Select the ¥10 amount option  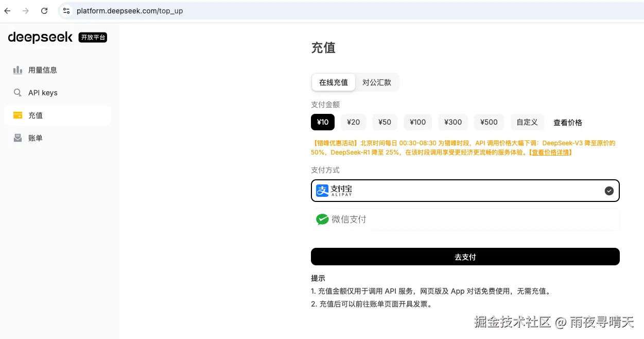coord(323,122)
